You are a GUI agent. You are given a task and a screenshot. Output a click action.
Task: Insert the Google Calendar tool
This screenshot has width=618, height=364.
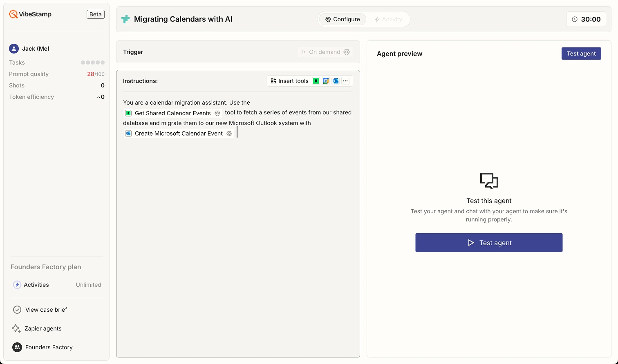click(326, 81)
